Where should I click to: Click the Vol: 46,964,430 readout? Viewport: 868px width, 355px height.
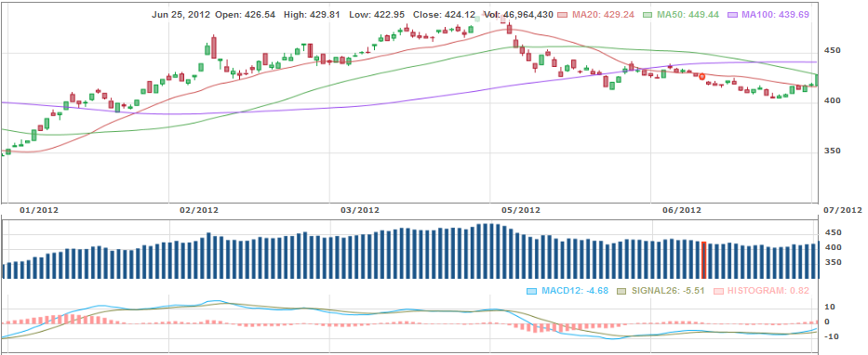(x=519, y=15)
